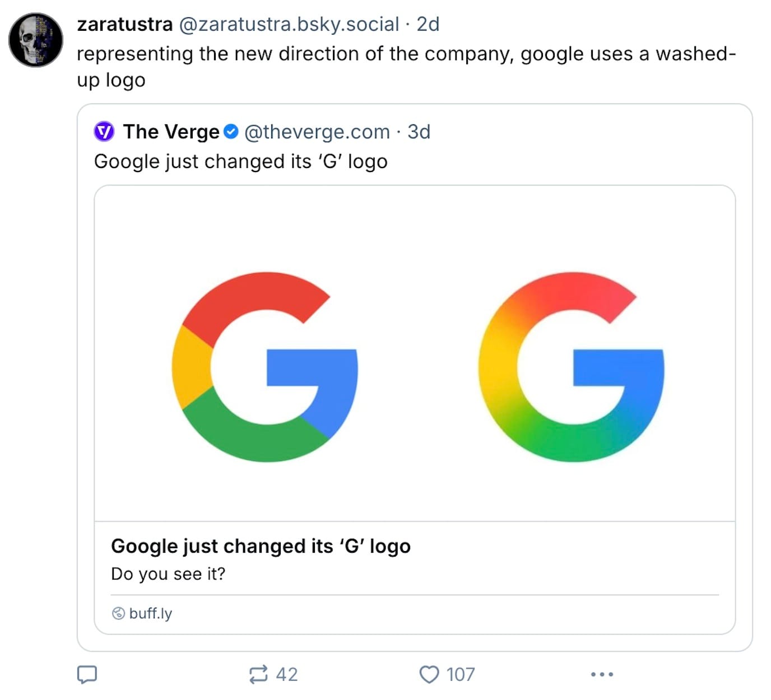Image resolution: width=771 pixels, height=700 pixels.
Task: Open the three-dot more options menu
Action: coord(602,674)
